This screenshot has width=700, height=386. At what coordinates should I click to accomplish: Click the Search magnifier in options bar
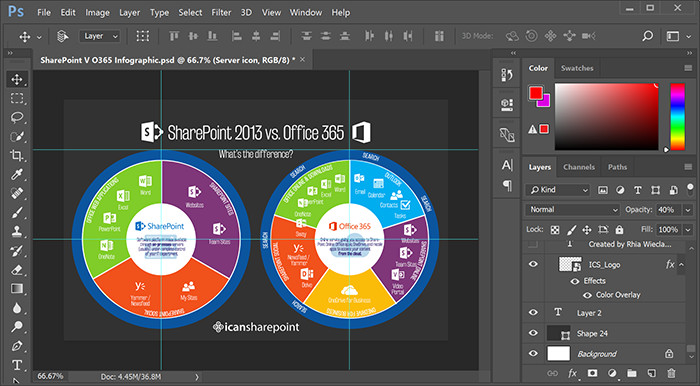(x=647, y=36)
